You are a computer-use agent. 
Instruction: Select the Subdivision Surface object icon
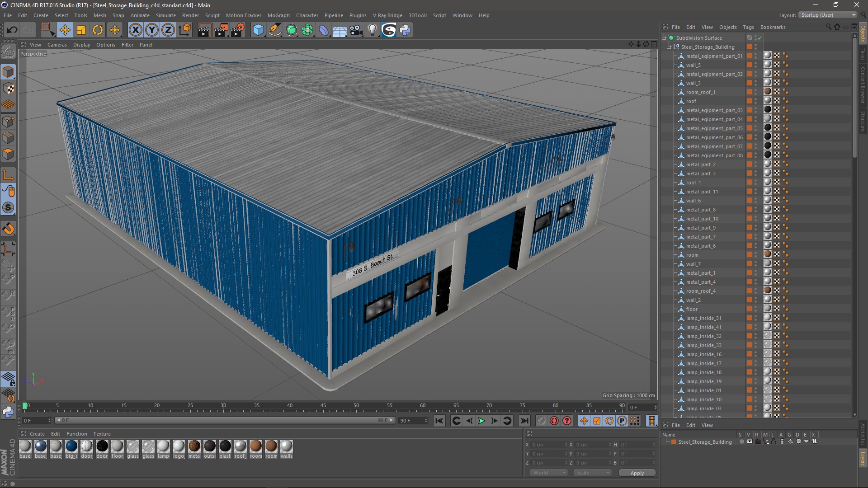coord(671,38)
